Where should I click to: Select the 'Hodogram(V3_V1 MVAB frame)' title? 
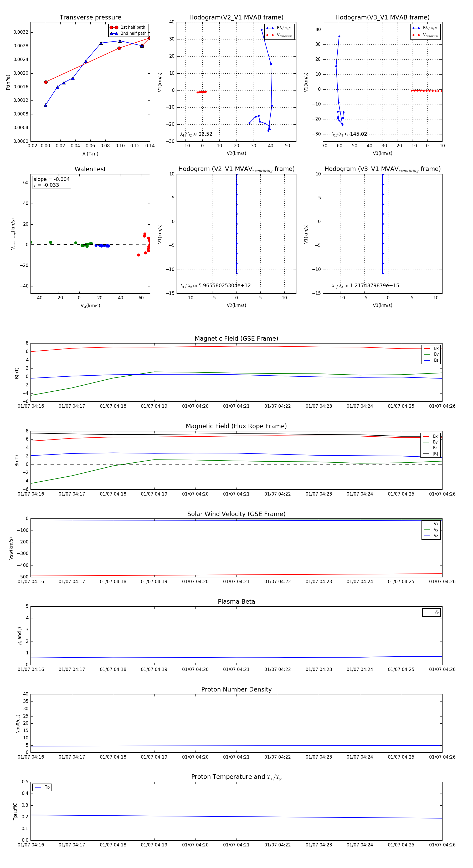382,18
